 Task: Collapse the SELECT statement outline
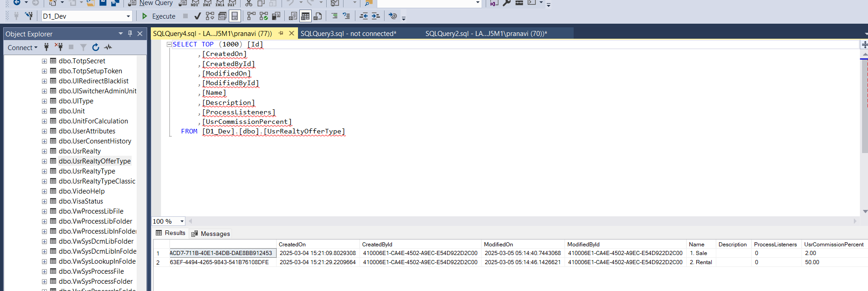tap(169, 44)
